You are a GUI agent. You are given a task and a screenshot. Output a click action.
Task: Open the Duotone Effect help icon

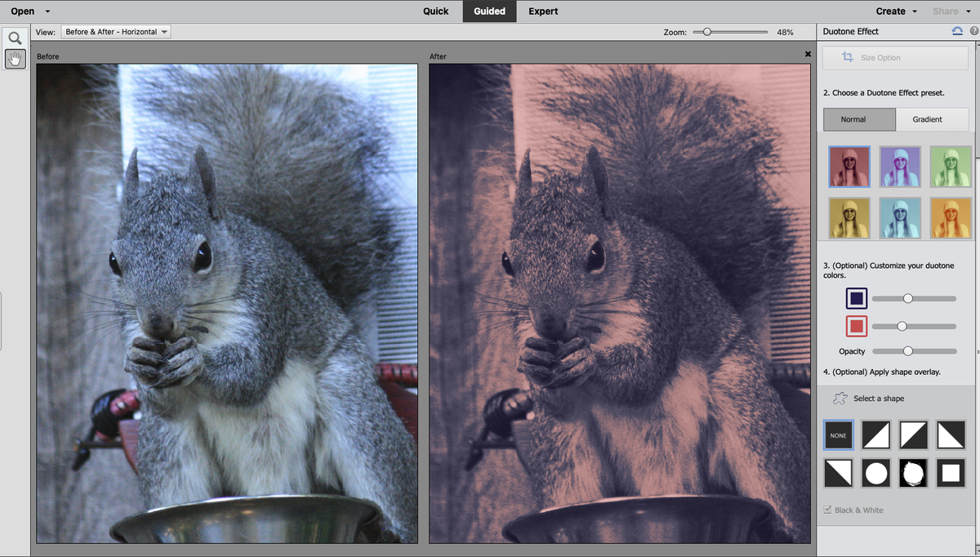click(x=973, y=31)
